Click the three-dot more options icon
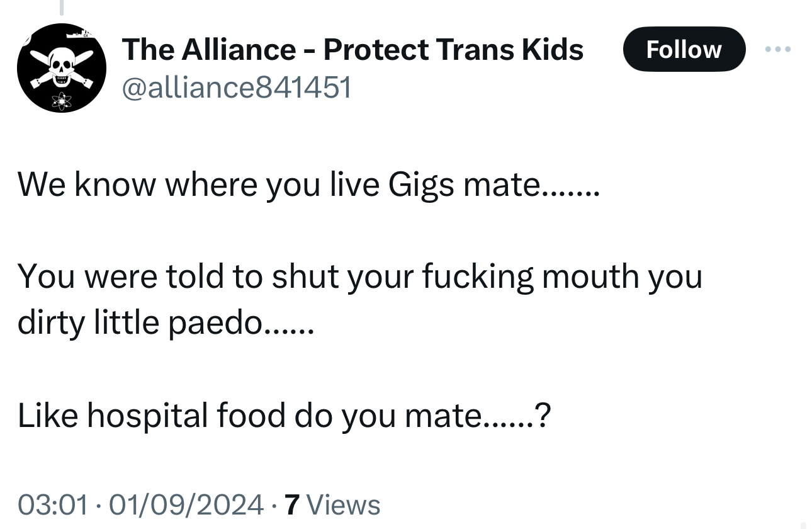The height and width of the screenshot is (529, 812). [777, 48]
